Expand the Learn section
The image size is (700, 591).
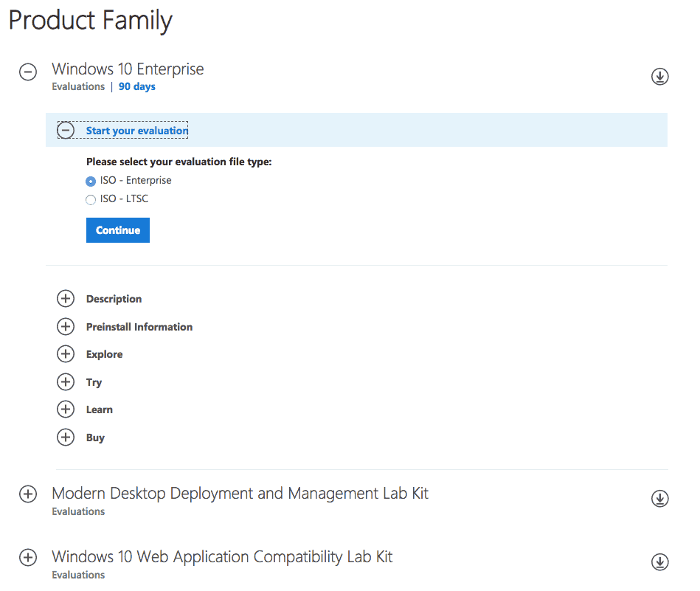tap(66, 409)
